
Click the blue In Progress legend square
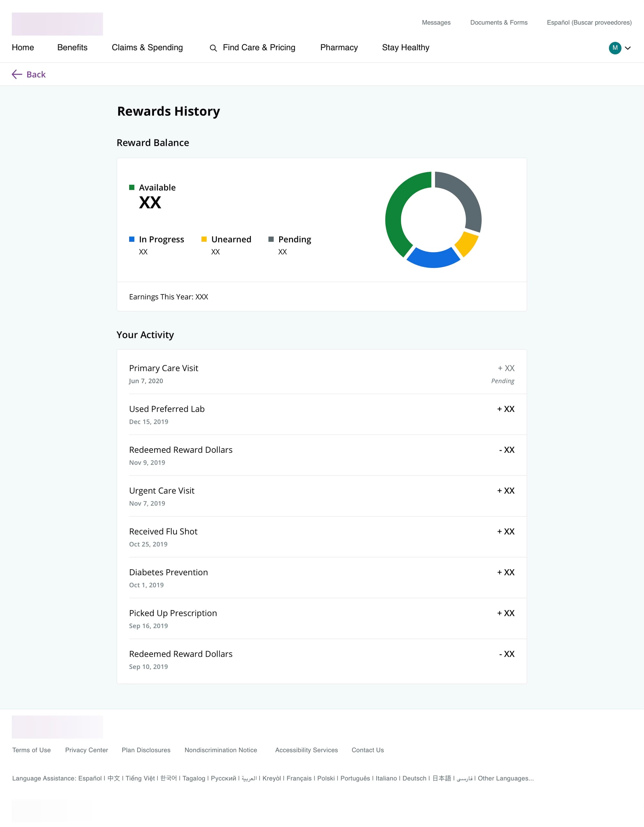tap(132, 239)
